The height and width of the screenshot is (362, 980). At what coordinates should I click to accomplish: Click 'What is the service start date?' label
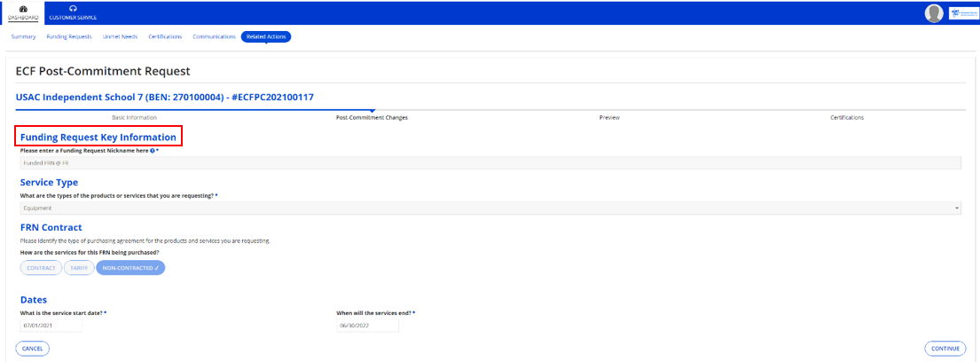pos(60,312)
